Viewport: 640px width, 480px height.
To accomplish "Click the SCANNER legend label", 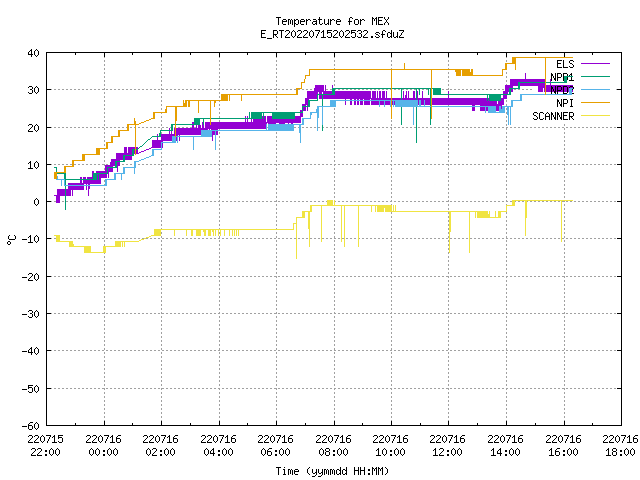I will coord(553,116).
